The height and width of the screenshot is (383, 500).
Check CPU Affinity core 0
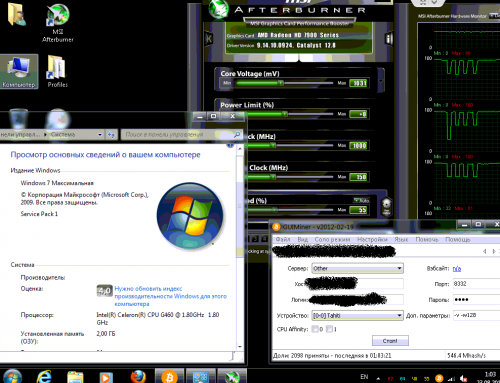[x=315, y=329]
